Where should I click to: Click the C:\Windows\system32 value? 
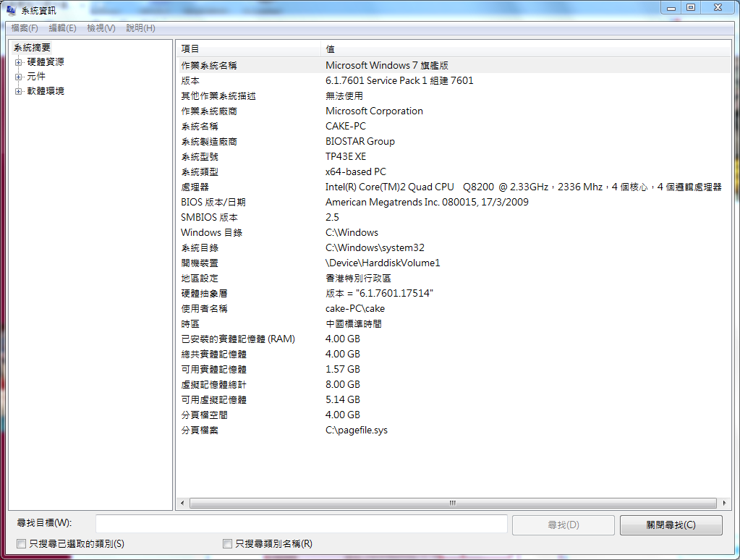(x=375, y=247)
